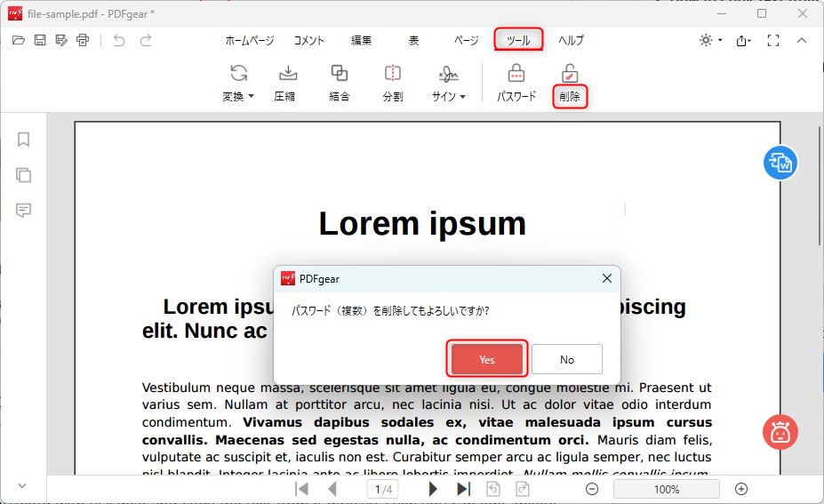824x504 pixels.
Task: Go to the first page
Action: (301, 489)
